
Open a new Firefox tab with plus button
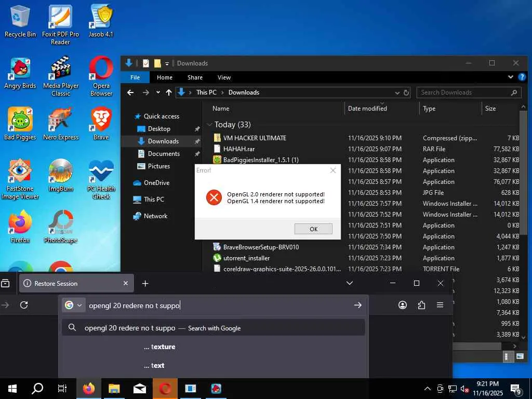(145, 283)
